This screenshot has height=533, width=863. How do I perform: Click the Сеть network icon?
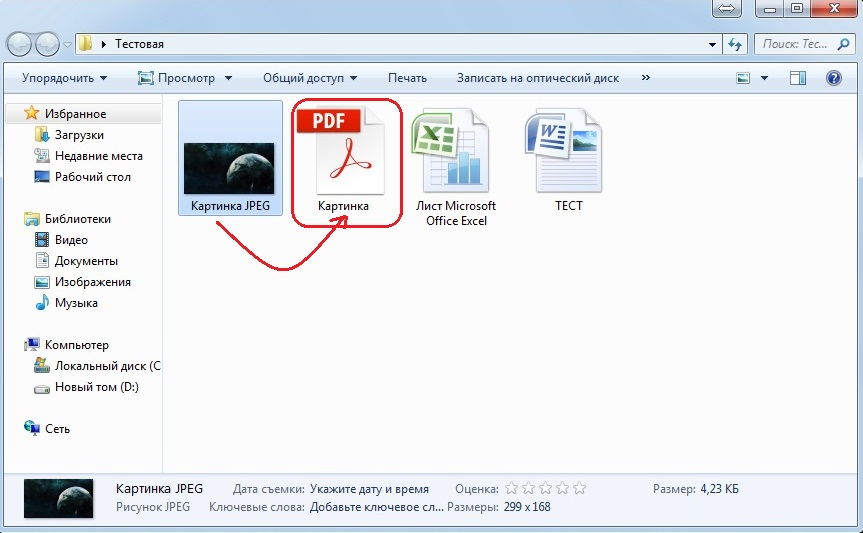(32, 428)
